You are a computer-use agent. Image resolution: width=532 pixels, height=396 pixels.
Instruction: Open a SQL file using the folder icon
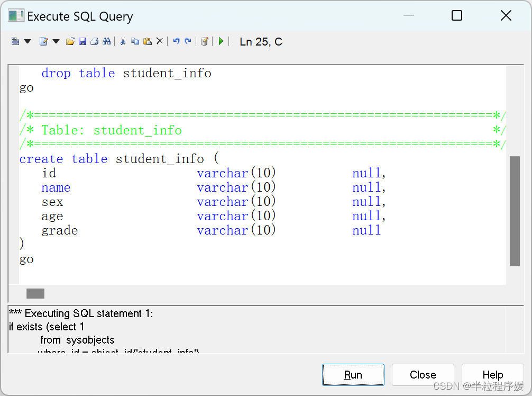[70, 41]
